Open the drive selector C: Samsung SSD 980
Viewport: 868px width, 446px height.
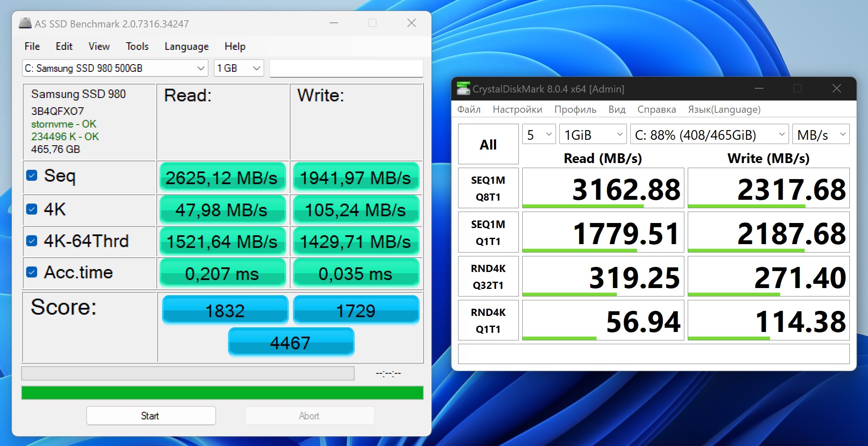pos(115,68)
